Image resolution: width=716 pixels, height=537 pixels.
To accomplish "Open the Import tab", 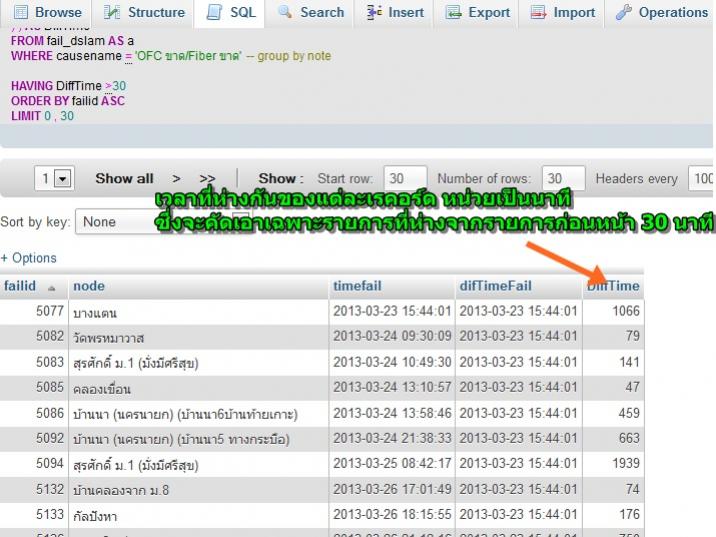I will 563,12.
